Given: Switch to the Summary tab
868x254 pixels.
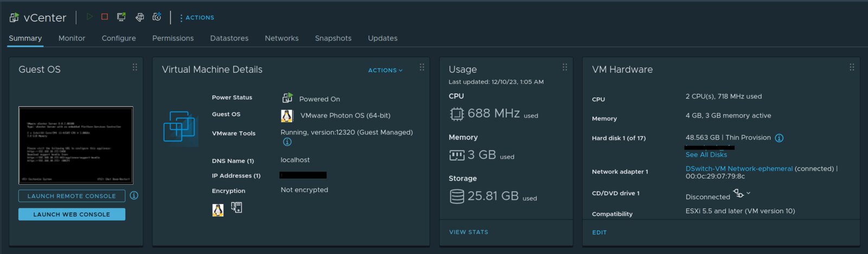Looking at the screenshot, I should coord(25,39).
